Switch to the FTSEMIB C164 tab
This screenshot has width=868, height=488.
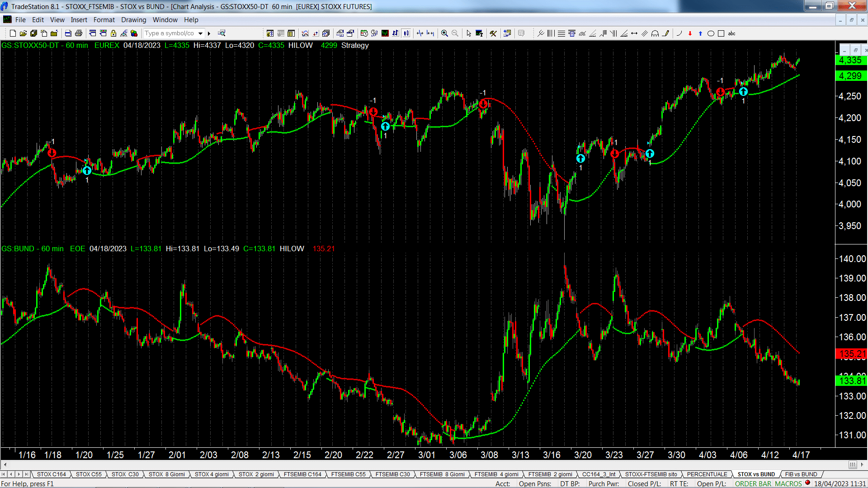coord(302,474)
